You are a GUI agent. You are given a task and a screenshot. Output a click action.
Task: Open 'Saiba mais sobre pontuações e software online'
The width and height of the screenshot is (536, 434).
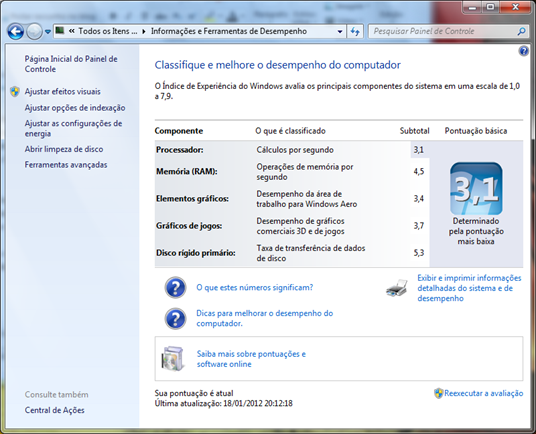pyautogui.click(x=251, y=359)
